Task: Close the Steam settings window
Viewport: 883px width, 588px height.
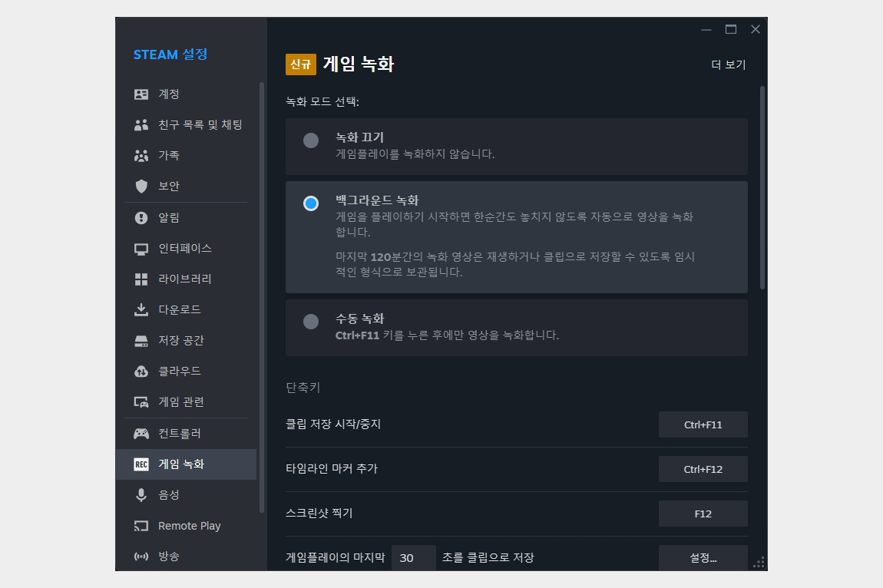Action: click(756, 29)
